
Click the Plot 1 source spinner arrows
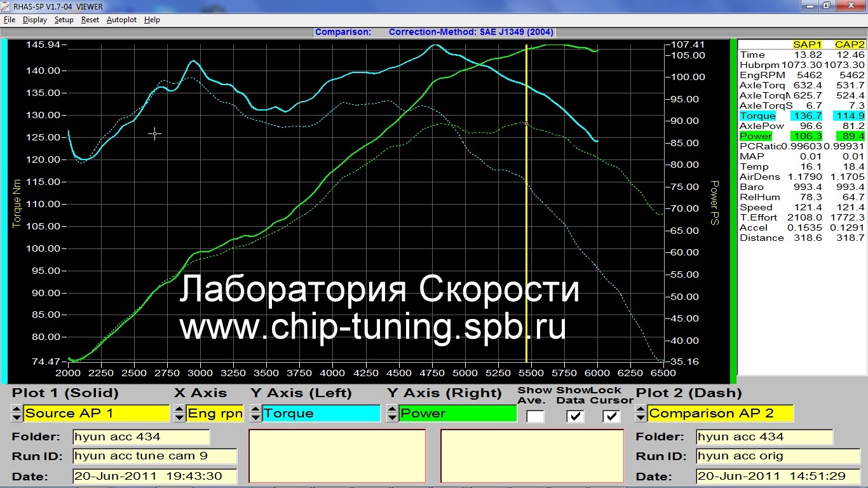[17, 414]
